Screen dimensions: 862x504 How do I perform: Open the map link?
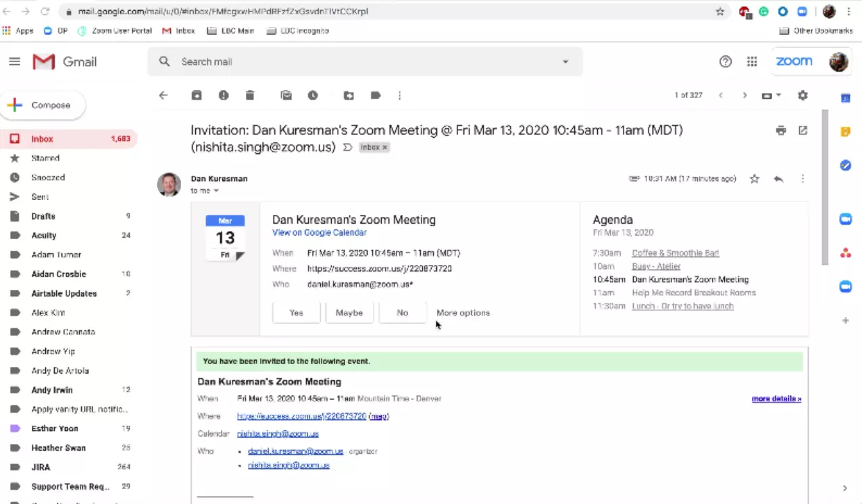pyautogui.click(x=378, y=416)
